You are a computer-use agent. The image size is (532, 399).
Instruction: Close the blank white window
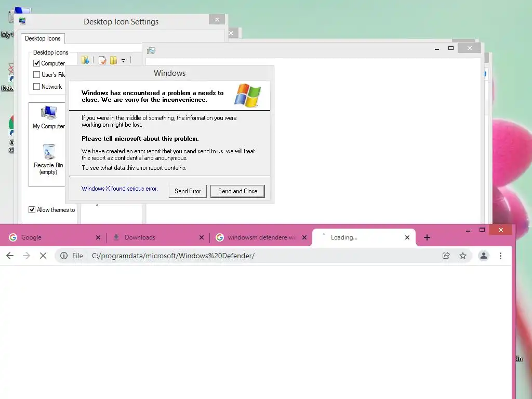[470, 48]
